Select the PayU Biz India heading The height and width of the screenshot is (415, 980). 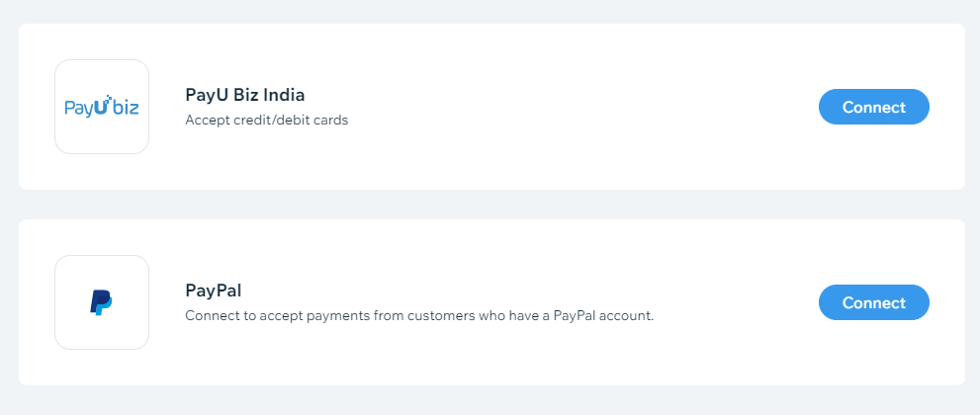coord(244,96)
